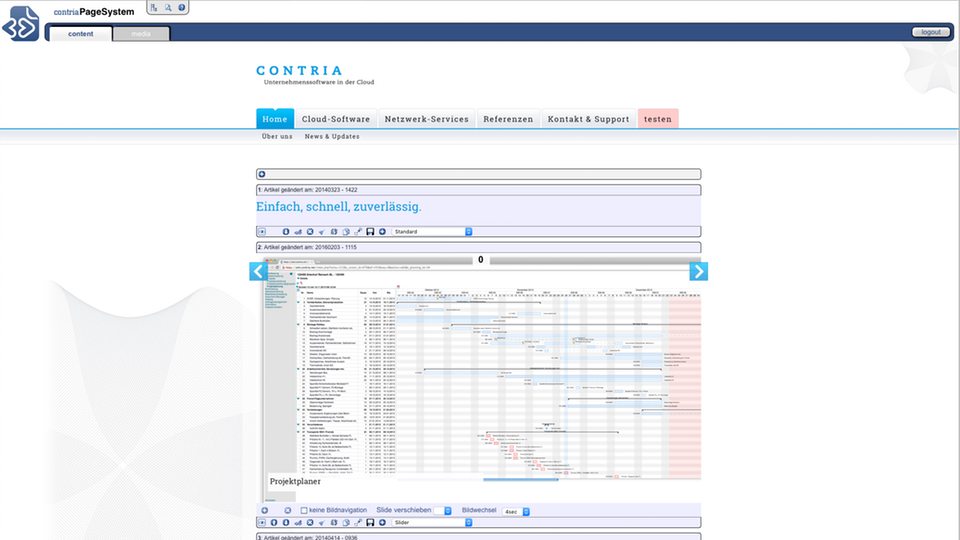The image size is (960, 540).
Task: Click header text '1: Artikel geändert am: 20140323 - 1422'
Action: (307, 190)
